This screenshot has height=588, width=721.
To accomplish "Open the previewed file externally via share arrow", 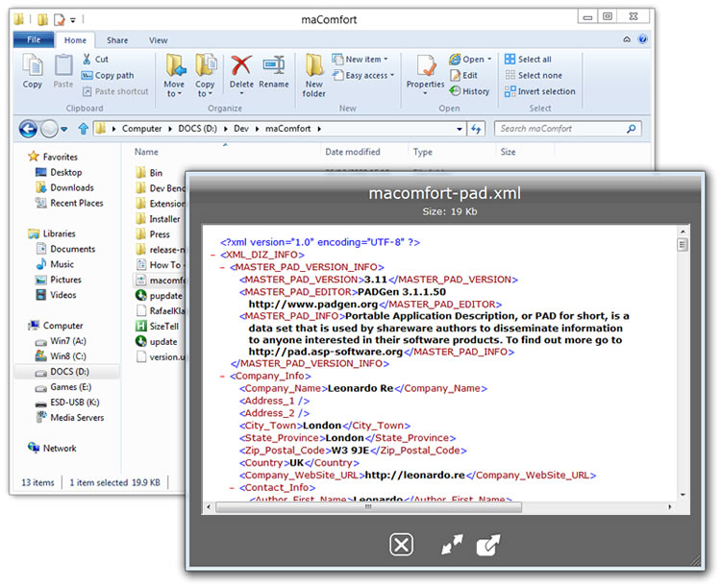I will click(x=488, y=545).
